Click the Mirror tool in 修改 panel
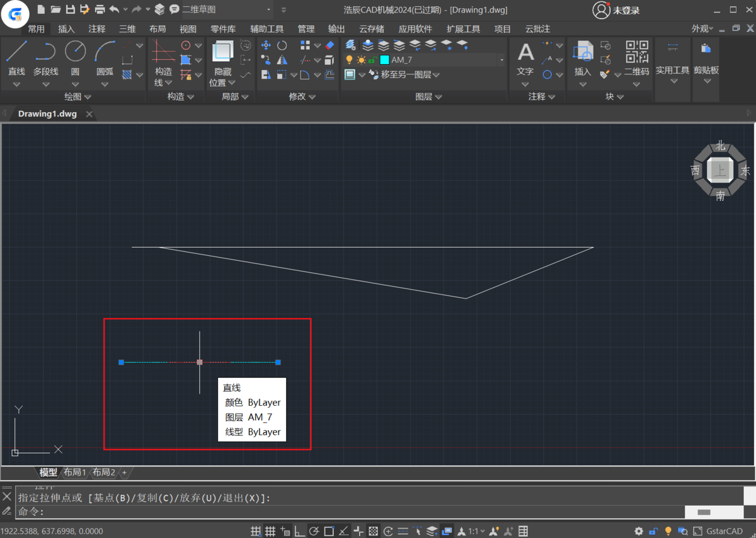 pos(282,60)
